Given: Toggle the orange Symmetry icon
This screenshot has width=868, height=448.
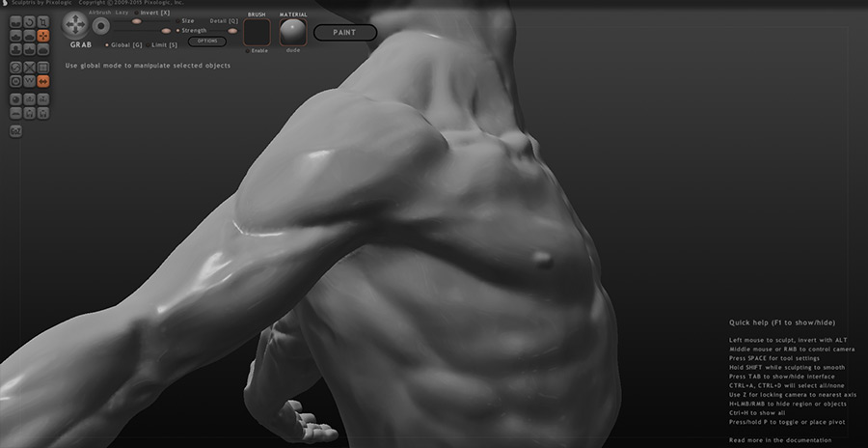Looking at the screenshot, I should pos(43,81).
